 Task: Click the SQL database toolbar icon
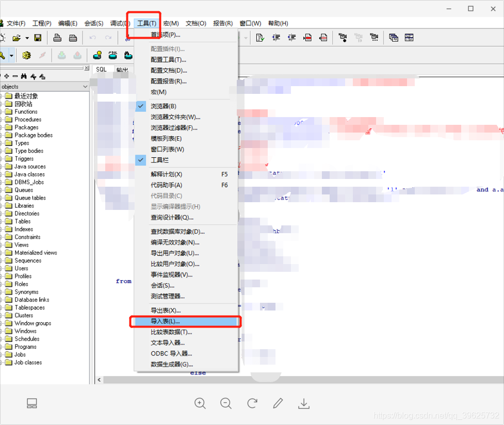113,55
